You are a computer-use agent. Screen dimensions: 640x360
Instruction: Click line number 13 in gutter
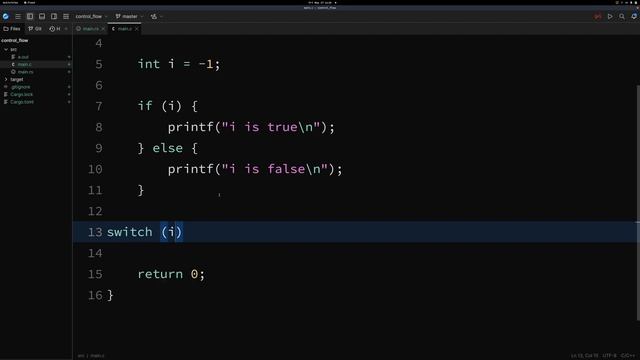pos(95,232)
